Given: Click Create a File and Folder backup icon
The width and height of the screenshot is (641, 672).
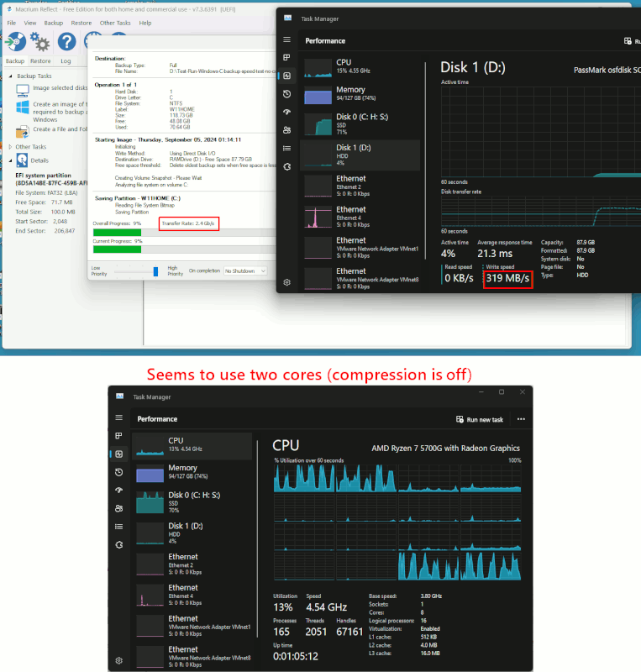Looking at the screenshot, I should coord(23,132).
